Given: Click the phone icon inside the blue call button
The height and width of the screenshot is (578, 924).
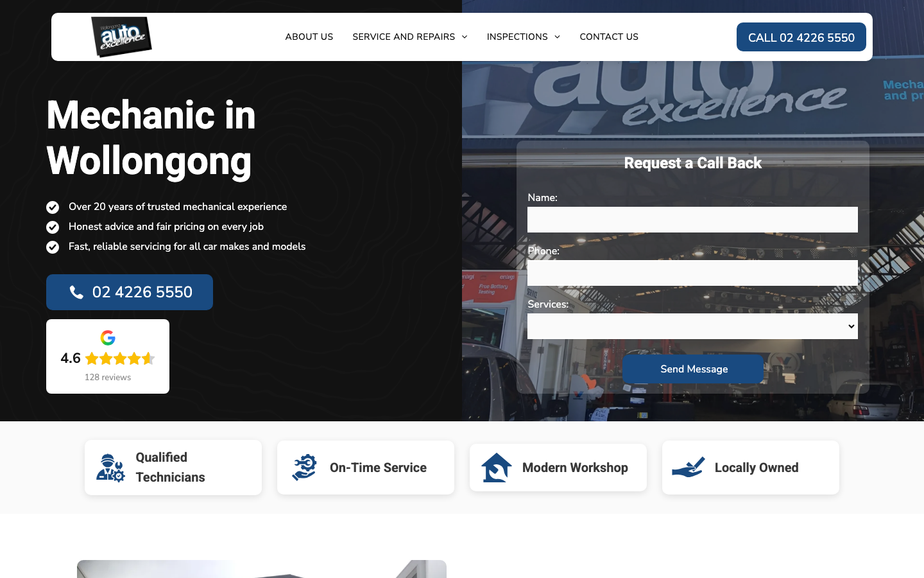Looking at the screenshot, I should pos(76,292).
